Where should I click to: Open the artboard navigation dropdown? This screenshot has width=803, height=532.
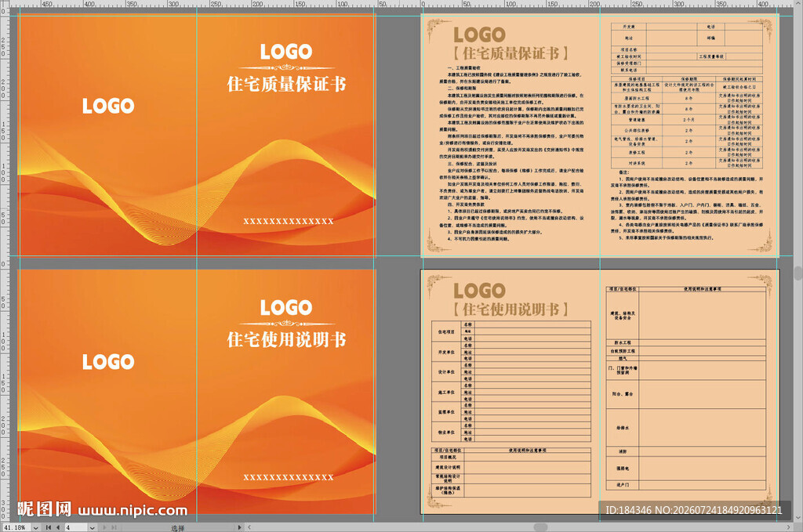(93, 528)
